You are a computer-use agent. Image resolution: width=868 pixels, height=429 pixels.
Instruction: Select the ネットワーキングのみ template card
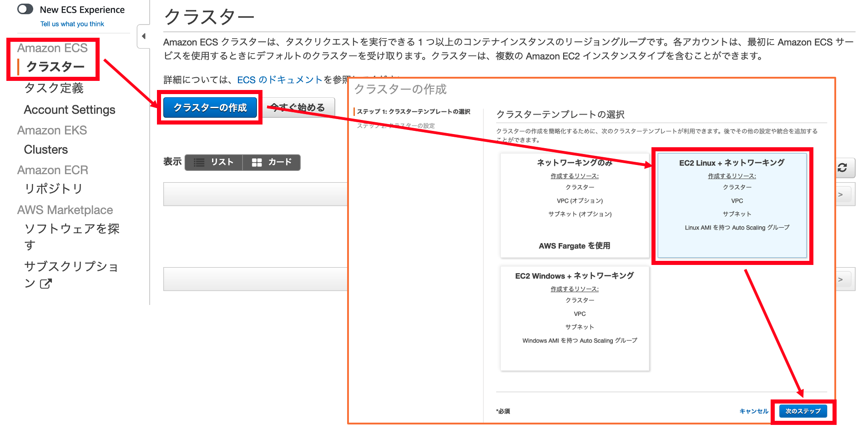click(575, 205)
